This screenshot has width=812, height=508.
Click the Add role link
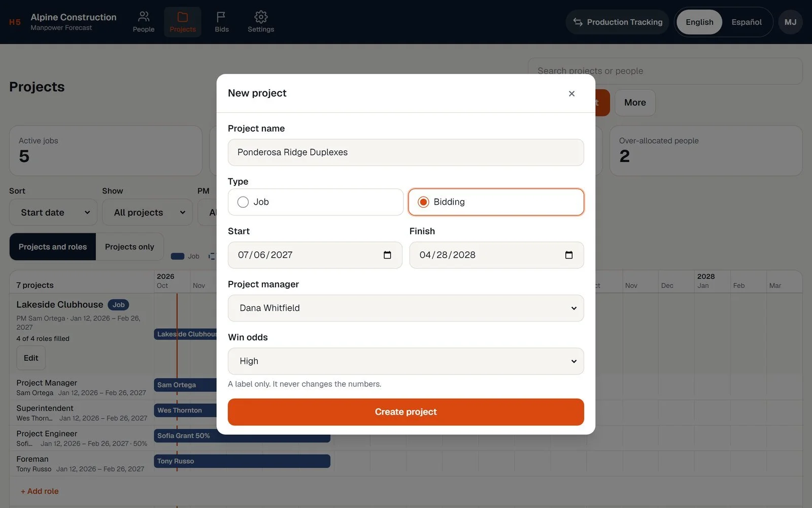point(40,491)
